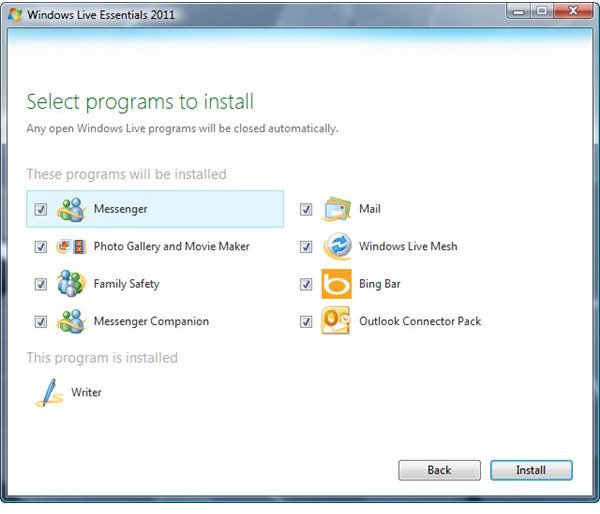
Task: Click the Outlook Connector Pack icon
Action: (336, 321)
